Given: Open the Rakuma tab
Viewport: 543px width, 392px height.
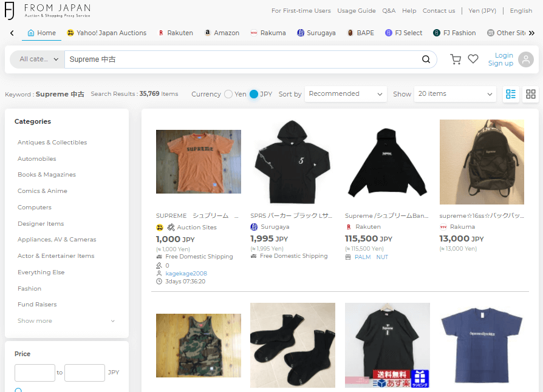Looking at the screenshot, I should pyautogui.click(x=268, y=33).
